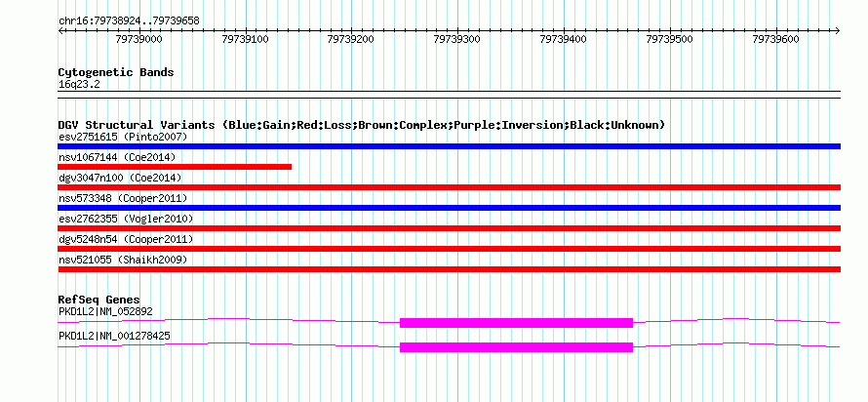The width and height of the screenshot is (868, 402).
Task: Click ruler position 79739300
Action: pyautogui.click(x=457, y=39)
